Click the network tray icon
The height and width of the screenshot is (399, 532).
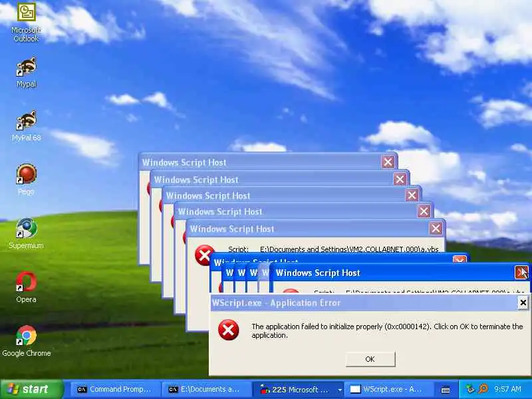(470, 389)
